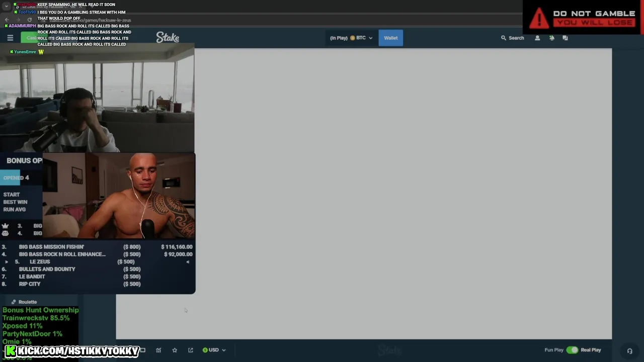Image resolution: width=644 pixels, height=362 pixels.
Task: Open the Search function
Action: (x=512, y=38)
